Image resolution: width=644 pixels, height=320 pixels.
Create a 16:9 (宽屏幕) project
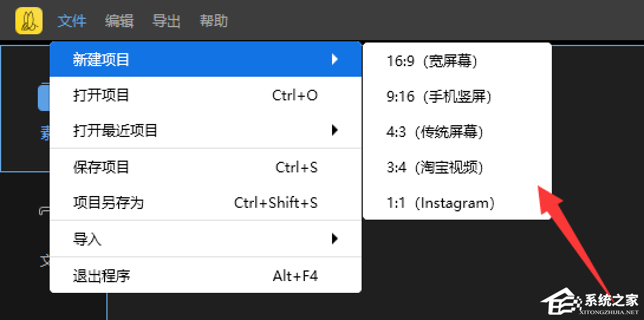tap(432, 61)
